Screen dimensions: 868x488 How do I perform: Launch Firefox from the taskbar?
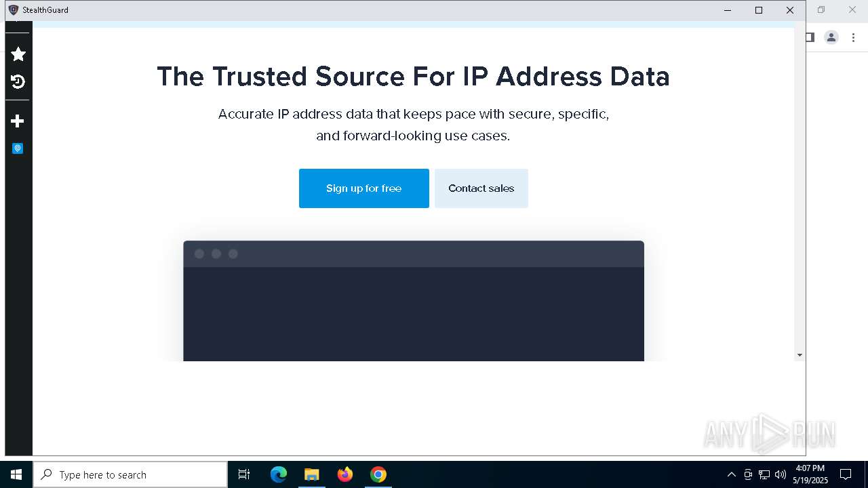pos(345,474)
